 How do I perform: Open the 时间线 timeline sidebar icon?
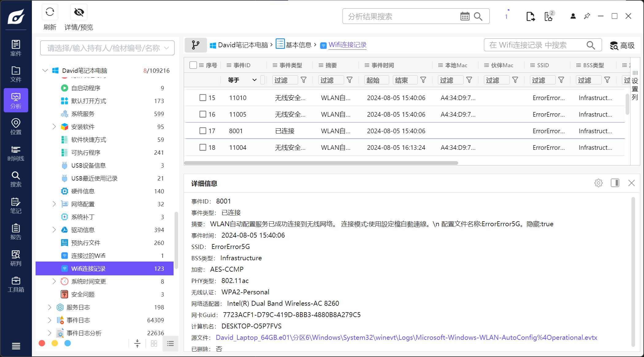[16, 153]
